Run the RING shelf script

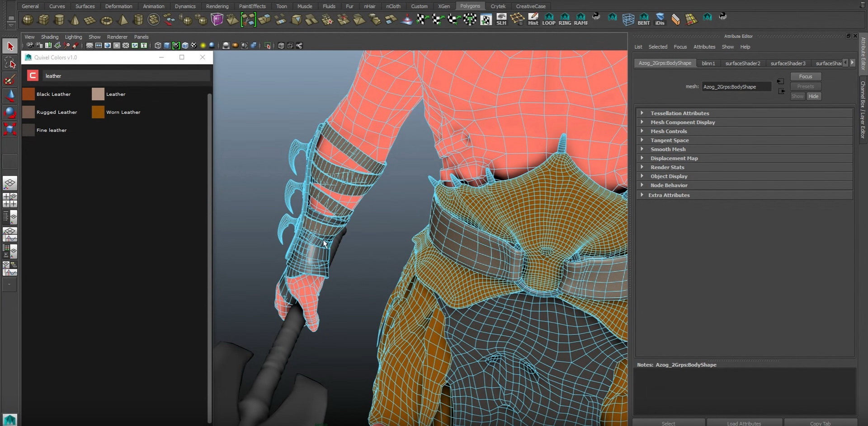pyautogui.click(x=565, y=19)
